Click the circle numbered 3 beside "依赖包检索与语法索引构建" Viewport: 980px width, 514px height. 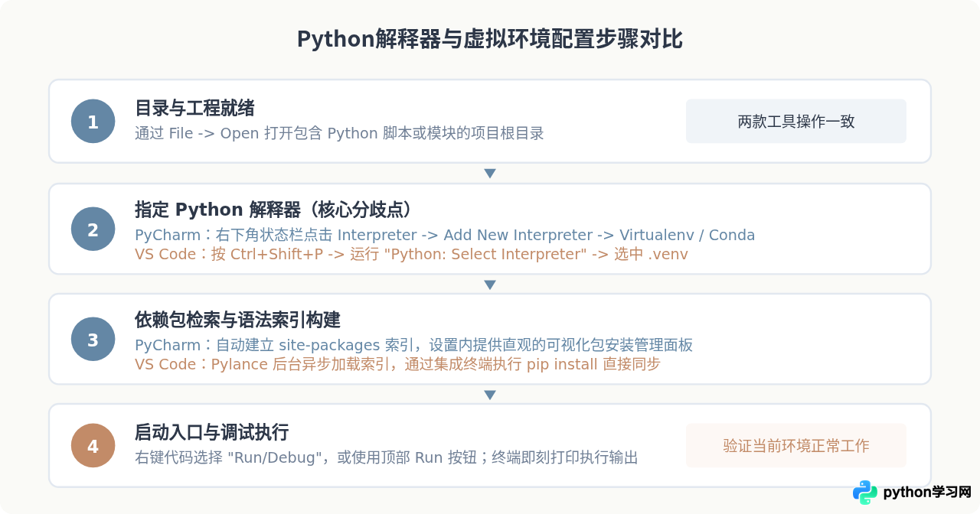tap(93, 339)
